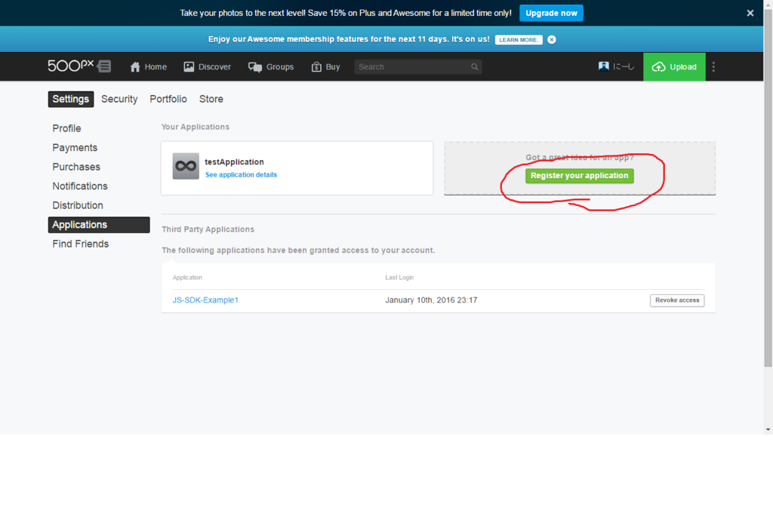This screenshot has width=773, height=532.
Task: Open Notifications in the sidebar
Action: point(80,186)
